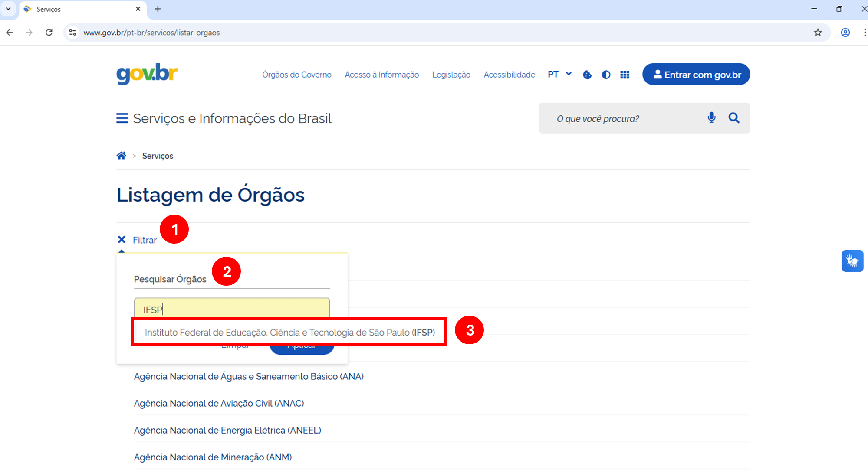Open the hamburger main menu
This screenshot has height=473, width=868.
122,118
